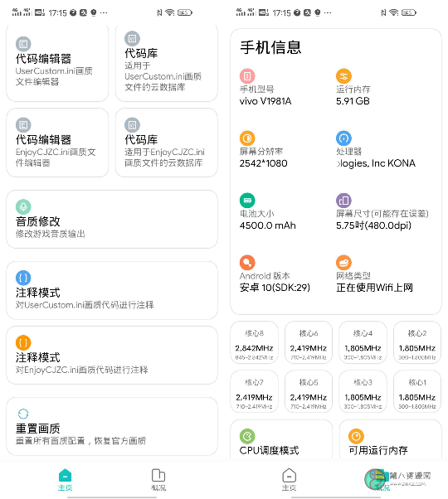Tap the green 电池大小 icon
Screen dimensions: 448x499
click(247, 201)
